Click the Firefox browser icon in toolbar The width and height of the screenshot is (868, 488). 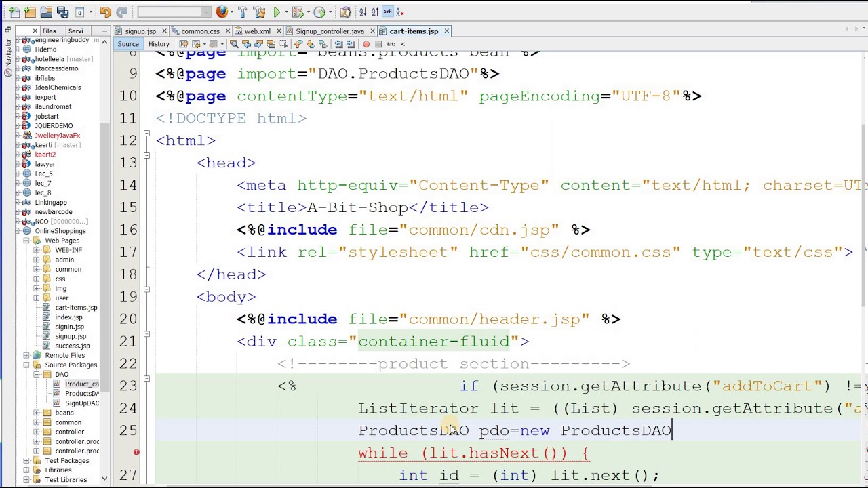pyautogui.click(x=222, y=12)
